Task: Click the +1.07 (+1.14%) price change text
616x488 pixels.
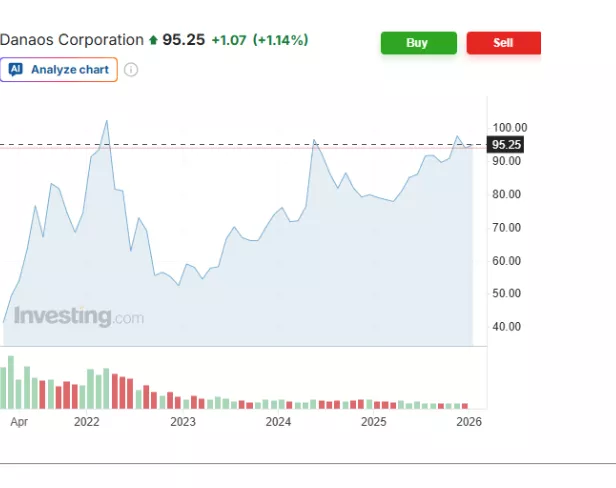Action: click(258, 40)
